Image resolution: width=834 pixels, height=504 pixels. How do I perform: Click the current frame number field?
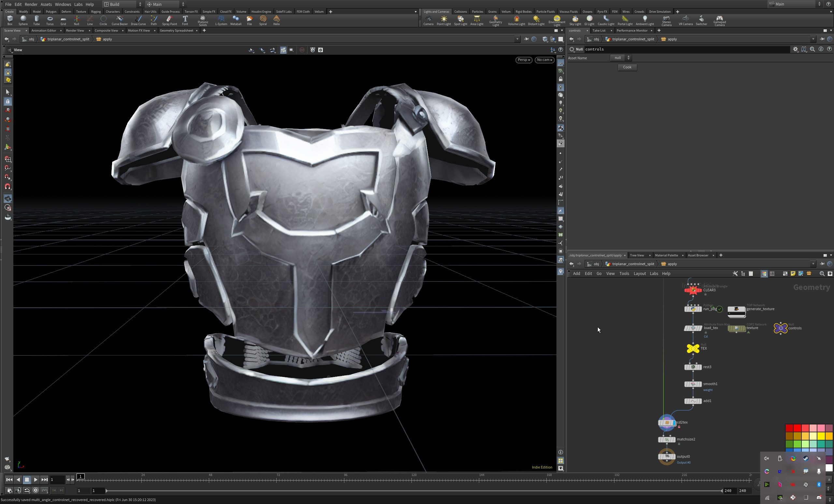pos(57,480)
